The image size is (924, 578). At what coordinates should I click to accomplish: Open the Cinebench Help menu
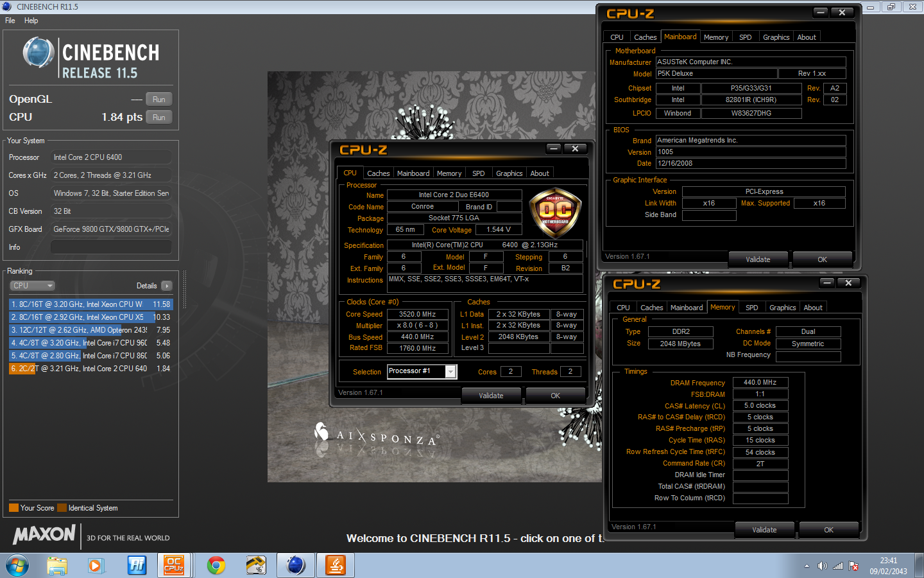31,21
